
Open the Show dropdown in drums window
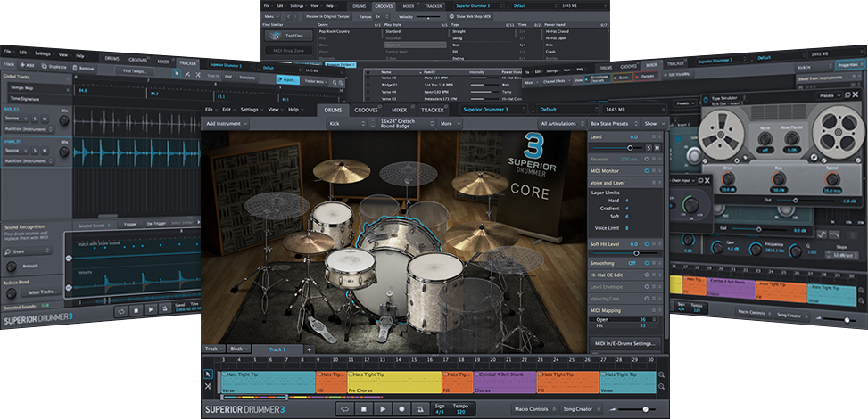click(x=654, y=123)
